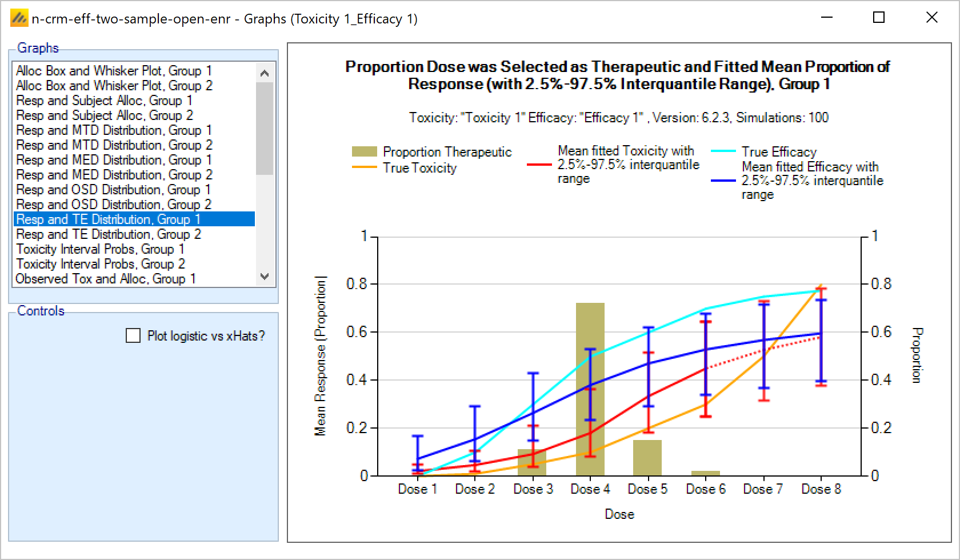Click the Proportion Therapeutic legend swatch
960x560 pixels.
tap(364, 151)
